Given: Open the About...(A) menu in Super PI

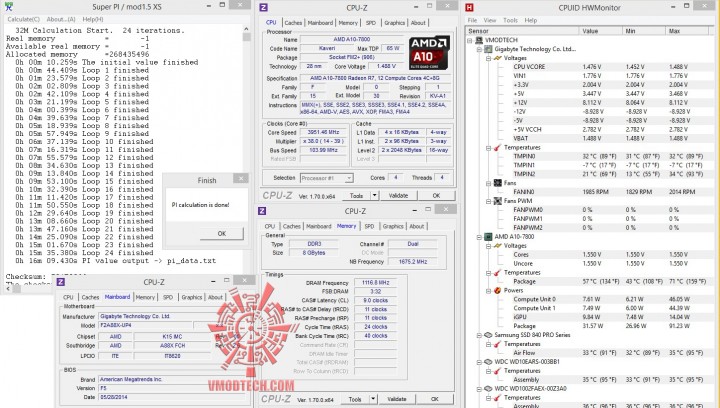Looking at the screenshot, I should (61, 19).
